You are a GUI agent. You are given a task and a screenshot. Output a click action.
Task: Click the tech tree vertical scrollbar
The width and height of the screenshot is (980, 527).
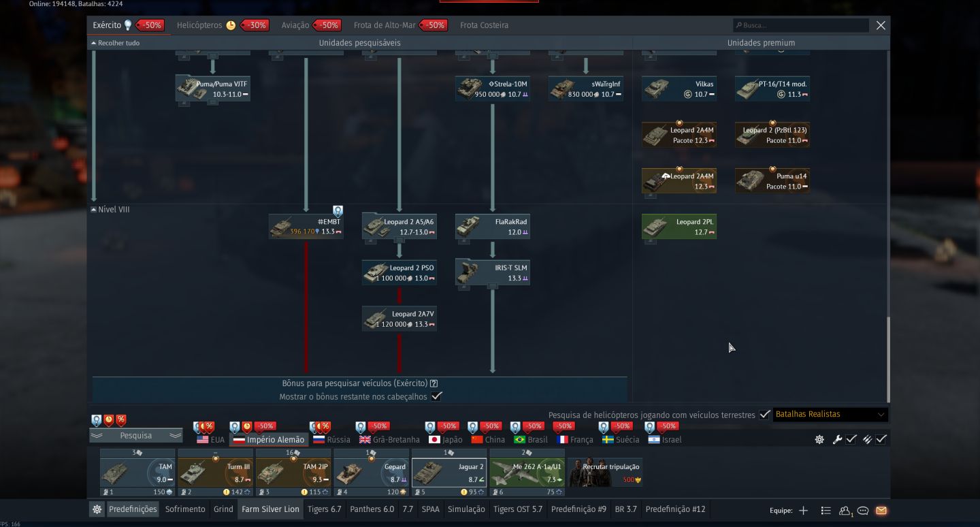click(888, 359)
